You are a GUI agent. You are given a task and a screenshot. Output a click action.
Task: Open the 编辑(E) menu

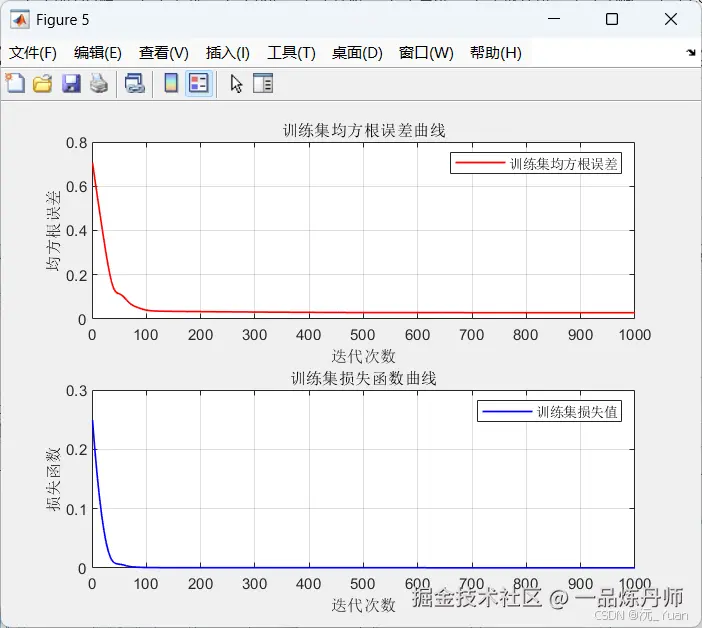coord(98,53)
